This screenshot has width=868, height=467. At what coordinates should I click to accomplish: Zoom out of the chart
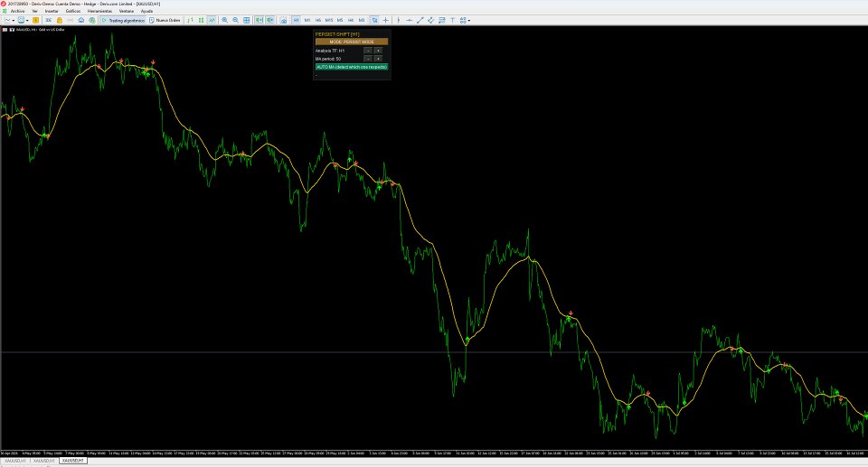coord(236,20)
